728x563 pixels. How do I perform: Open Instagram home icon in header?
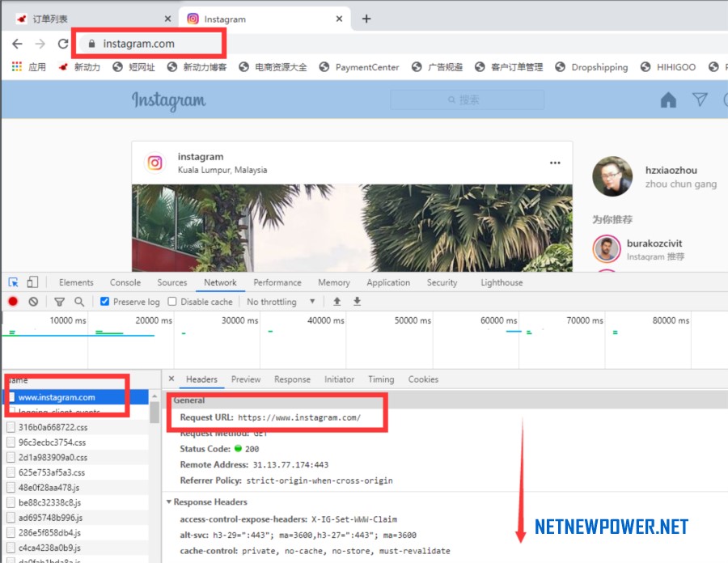click(668, 99)
